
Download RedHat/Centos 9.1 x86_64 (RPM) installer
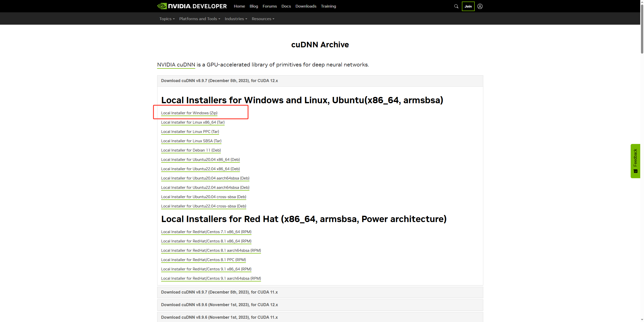206,269
